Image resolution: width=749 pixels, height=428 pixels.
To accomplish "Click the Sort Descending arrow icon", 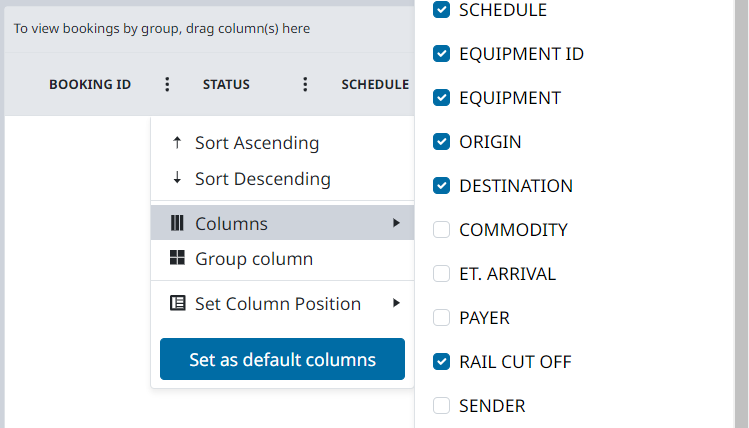I will [x=177, y=179].
